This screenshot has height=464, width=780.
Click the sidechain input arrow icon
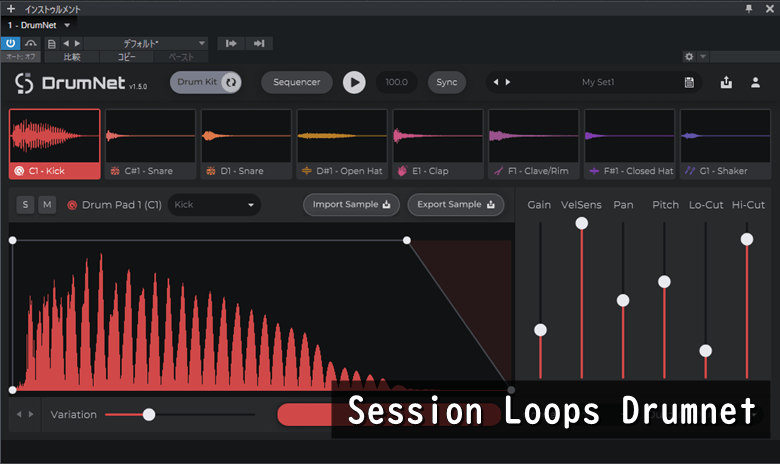coord(231,43)
